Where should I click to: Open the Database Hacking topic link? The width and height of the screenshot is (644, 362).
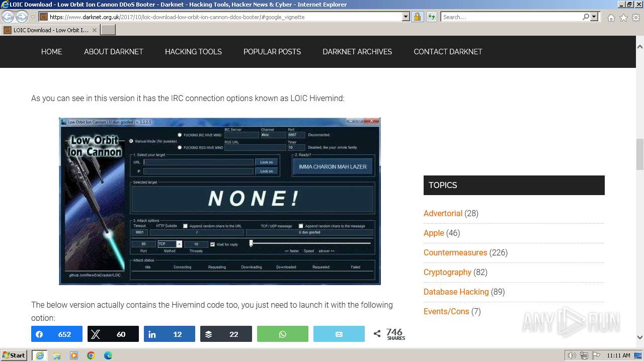[456, 292]
